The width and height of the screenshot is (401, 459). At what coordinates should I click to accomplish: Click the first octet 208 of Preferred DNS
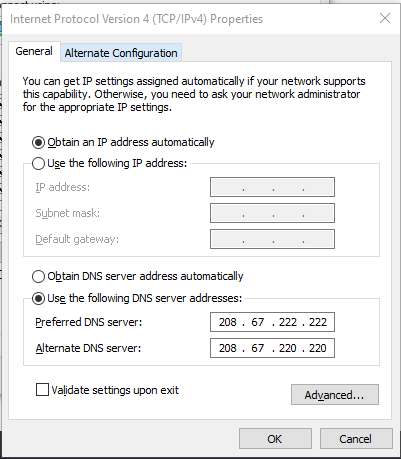(x=228, y=322)
